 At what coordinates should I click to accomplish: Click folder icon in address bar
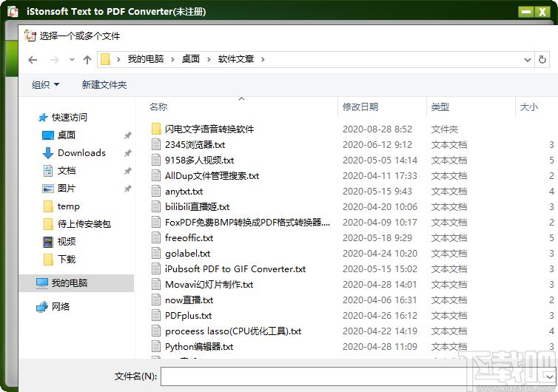(105, 59)
